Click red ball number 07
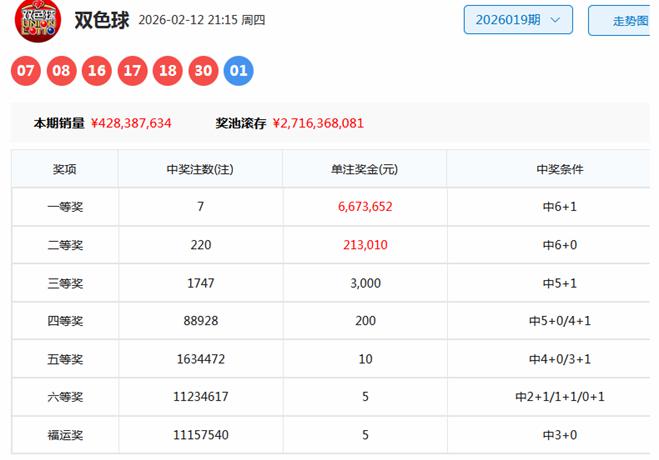Viewport: 659px width, 460px height. tap(27, 71)
